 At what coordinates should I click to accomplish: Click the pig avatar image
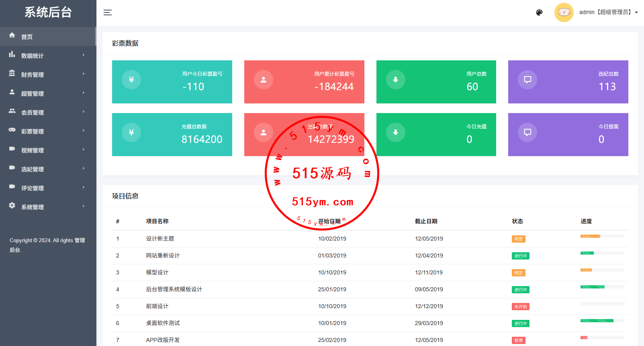pyautogui.click(x=564, y=12)
